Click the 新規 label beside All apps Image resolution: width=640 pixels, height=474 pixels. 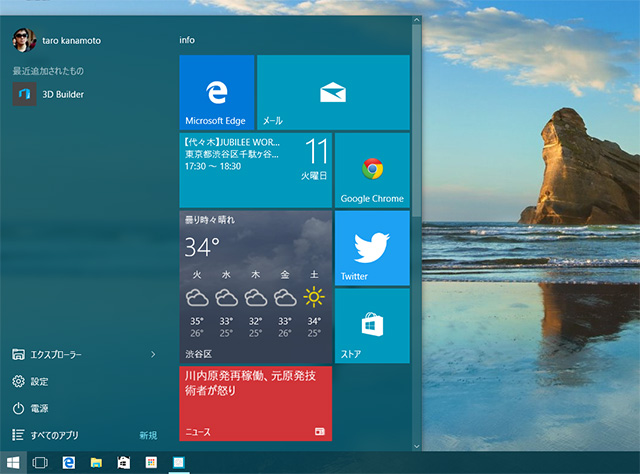tap(148, 436)
